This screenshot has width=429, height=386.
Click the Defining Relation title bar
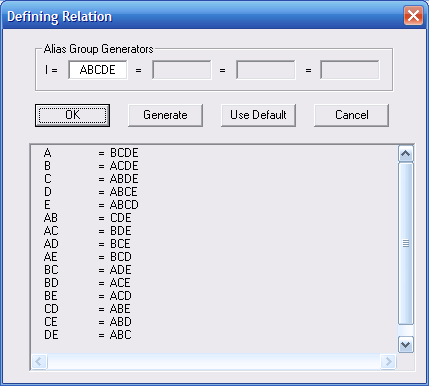pyautogui.click(x=200, y=16)
